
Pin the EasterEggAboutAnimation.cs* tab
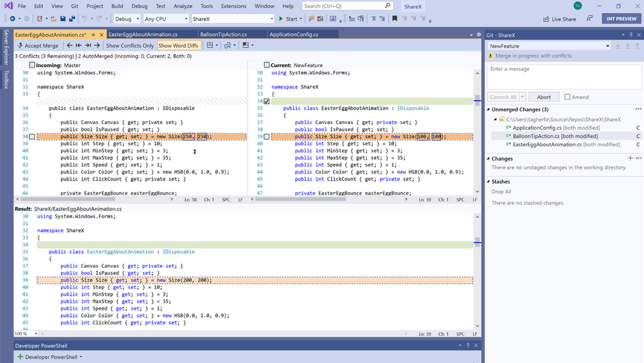click(93, 35)
